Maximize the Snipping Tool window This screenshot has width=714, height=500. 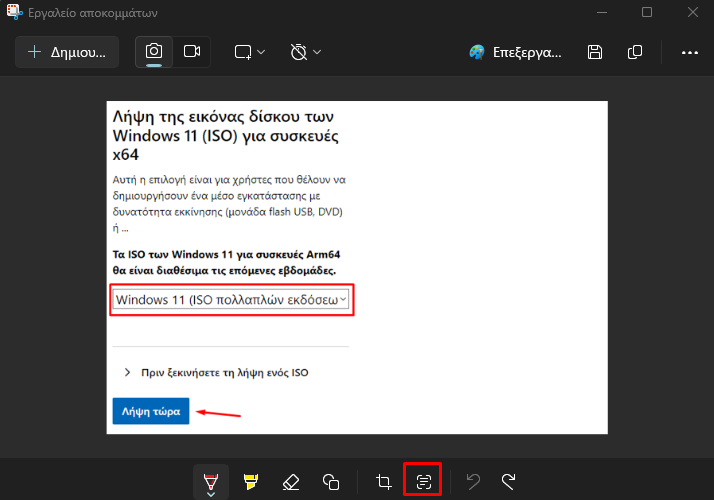[647, 12]
